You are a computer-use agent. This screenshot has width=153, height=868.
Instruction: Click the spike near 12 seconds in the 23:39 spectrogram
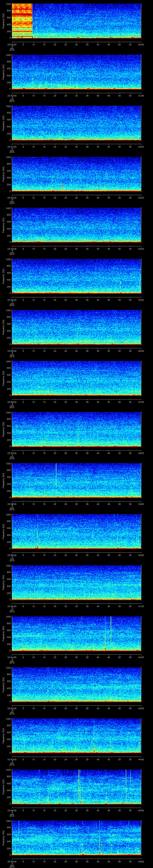coord(37,536)
